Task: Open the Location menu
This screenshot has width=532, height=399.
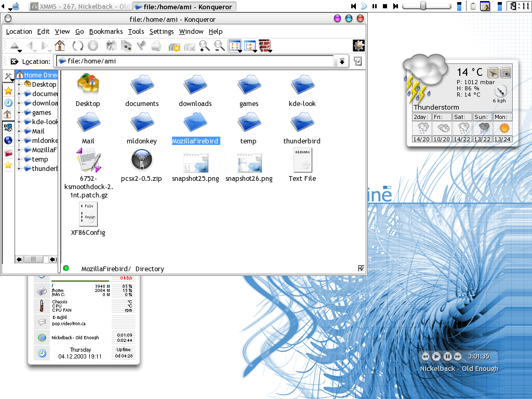Action: (19, 32)
